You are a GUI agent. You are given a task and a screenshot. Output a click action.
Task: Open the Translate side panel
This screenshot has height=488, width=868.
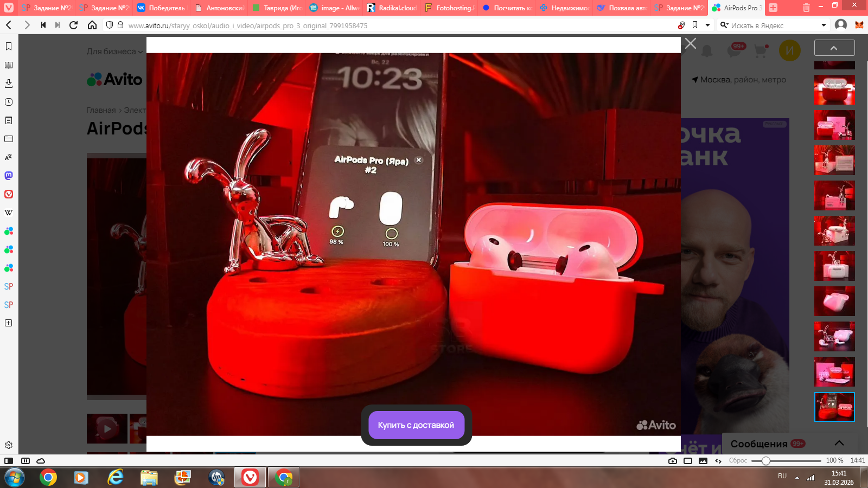pyautogui.click(x=9, y=157)
